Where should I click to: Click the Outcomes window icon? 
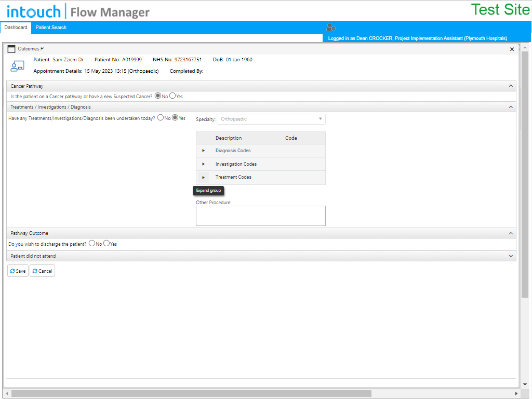click(11, 49)
